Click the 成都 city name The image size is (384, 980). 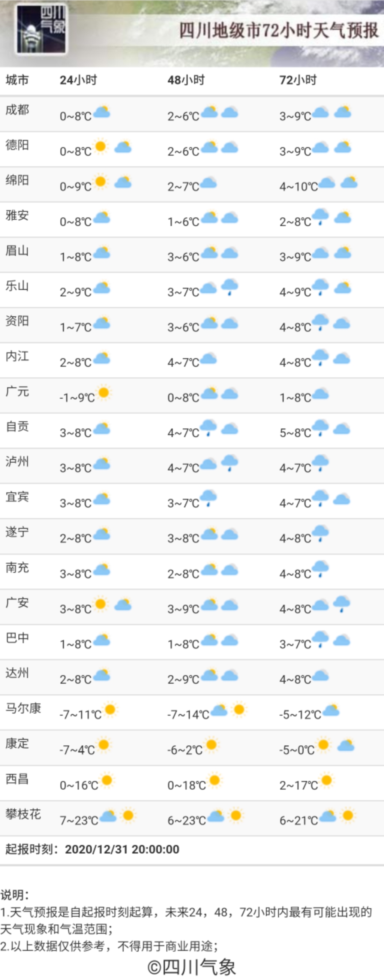pyautogui.click(x=17, y=110)
